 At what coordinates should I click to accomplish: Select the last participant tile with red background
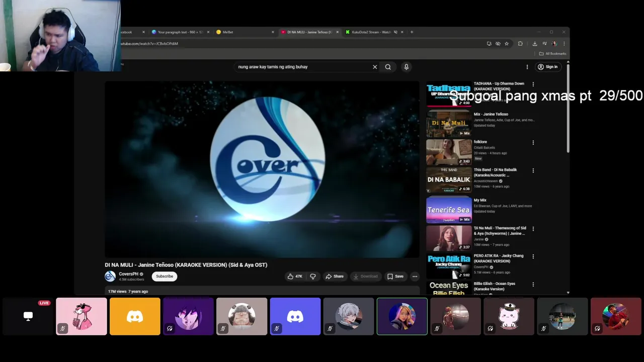(x=616, y=316)
